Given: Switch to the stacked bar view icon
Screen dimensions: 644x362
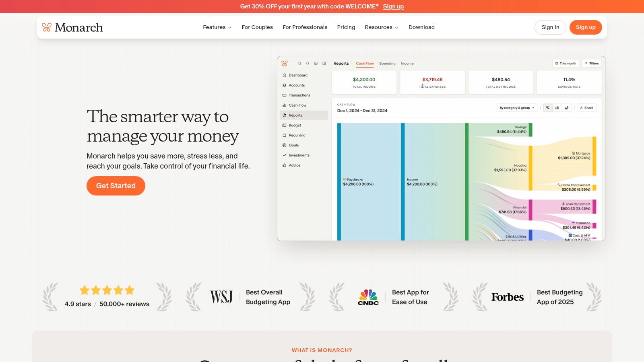Looking at the screenshot, I should 567,108.
